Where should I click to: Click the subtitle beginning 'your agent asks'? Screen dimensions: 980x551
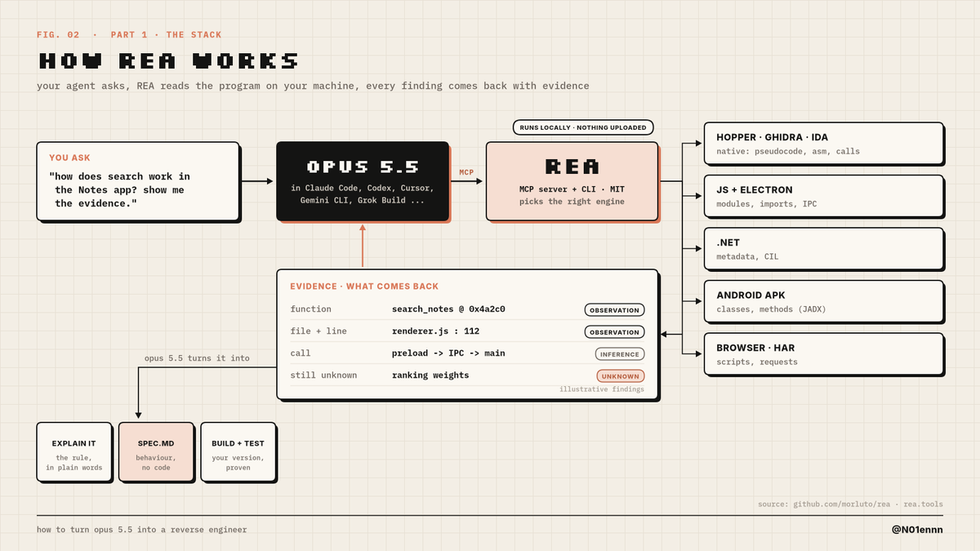pos(313,86)
